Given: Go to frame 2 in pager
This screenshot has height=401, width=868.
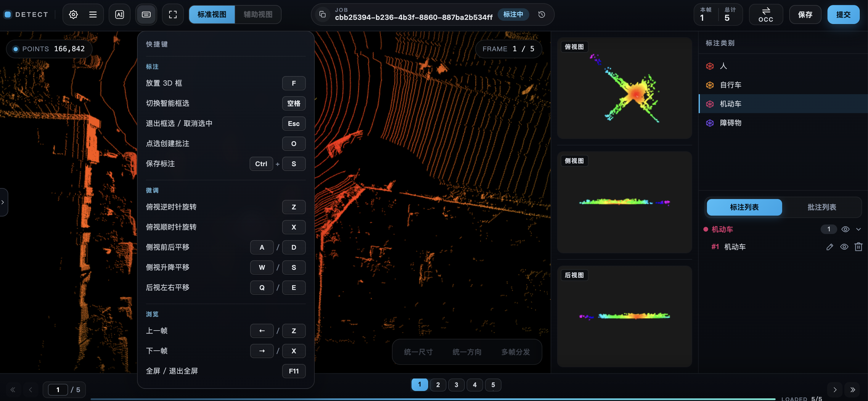Looking at the screenshot, I should [x=438, y=385].
